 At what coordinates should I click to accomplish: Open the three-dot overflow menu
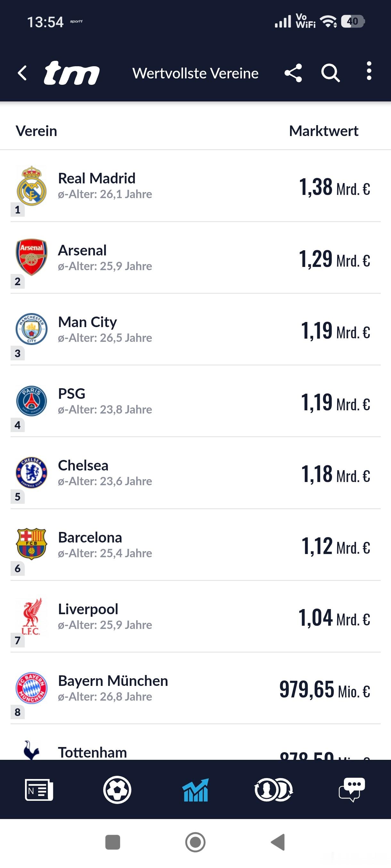tap(369, 71)
